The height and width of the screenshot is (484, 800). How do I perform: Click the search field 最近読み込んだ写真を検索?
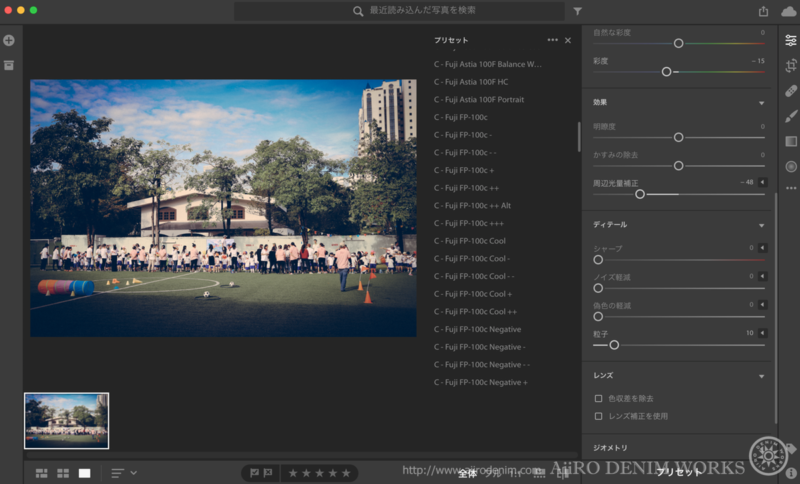[399, 11]
